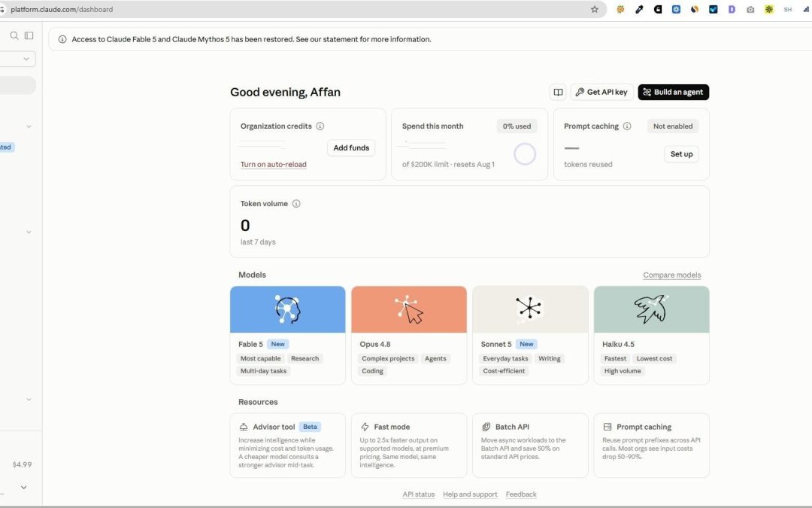Click the Complex projects tag
812x508 pixels.
pyautogui.click(x=389, y=359)
